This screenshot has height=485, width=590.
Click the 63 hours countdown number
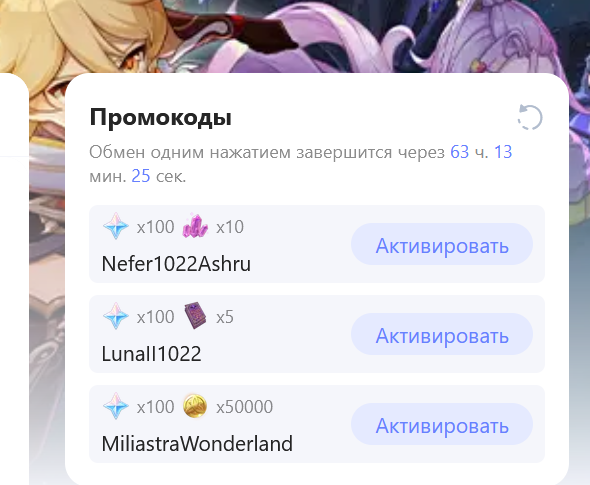459,152
